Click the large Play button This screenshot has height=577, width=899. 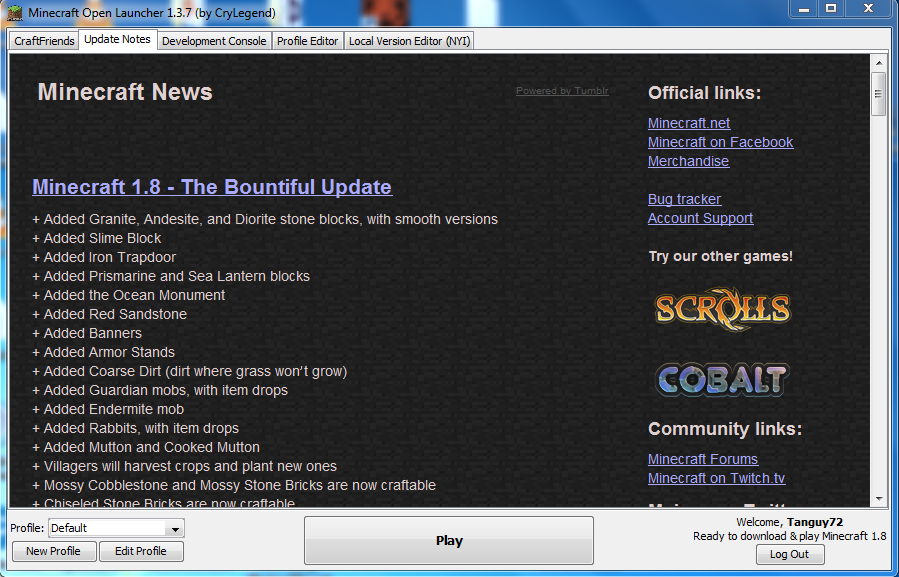[x=449, y=541]
